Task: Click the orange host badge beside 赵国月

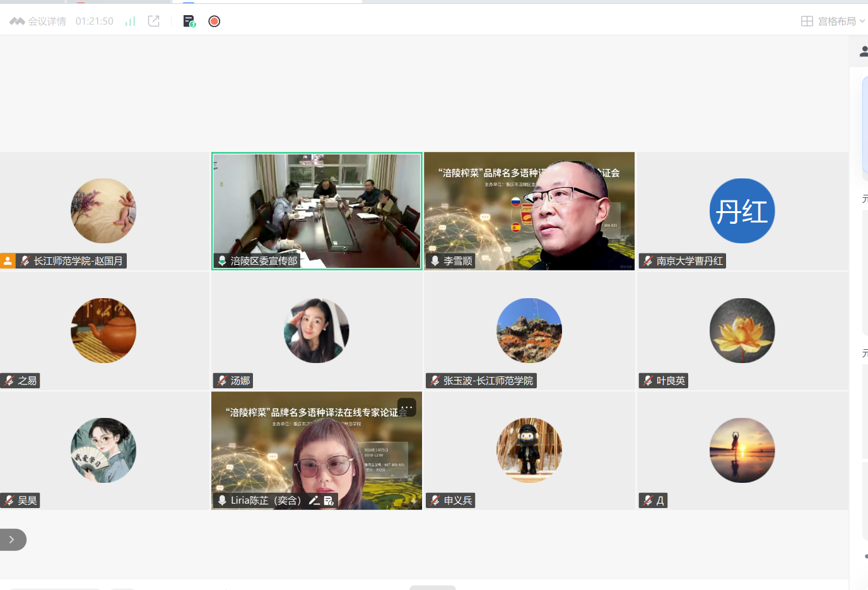Action: (8, 261)
